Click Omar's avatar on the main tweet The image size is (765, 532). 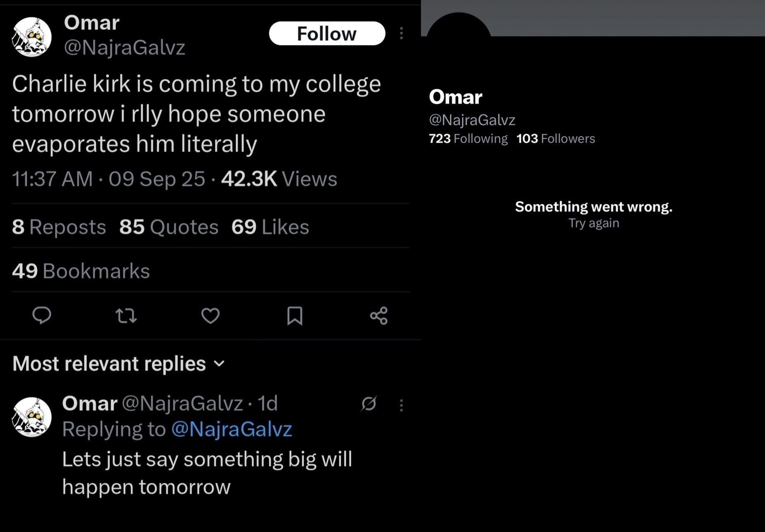(32, 37)
